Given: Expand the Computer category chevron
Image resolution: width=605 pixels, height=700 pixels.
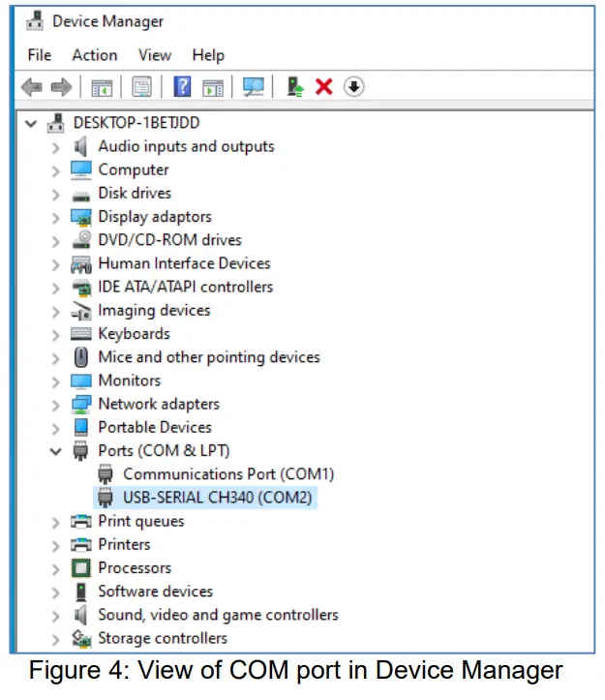Looking at the screenshot, I should click(55, 171).
